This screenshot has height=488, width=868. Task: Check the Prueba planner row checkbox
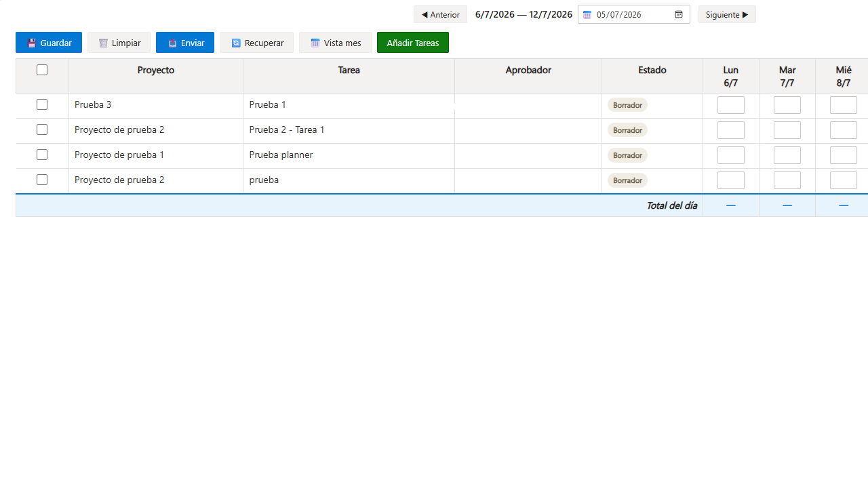tap(42, 155)
